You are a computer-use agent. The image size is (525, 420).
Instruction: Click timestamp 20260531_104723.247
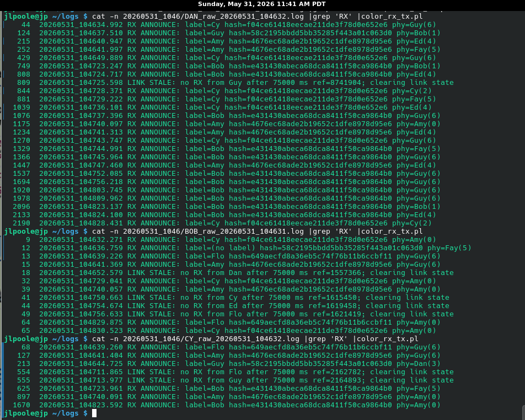pyautogui.click(x=81, y=66)
